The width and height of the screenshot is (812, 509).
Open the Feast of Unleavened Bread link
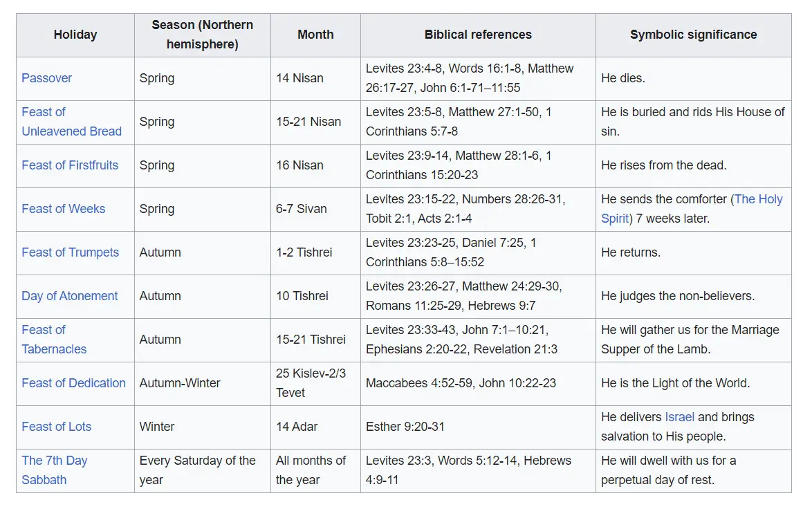tap(71, 122)
